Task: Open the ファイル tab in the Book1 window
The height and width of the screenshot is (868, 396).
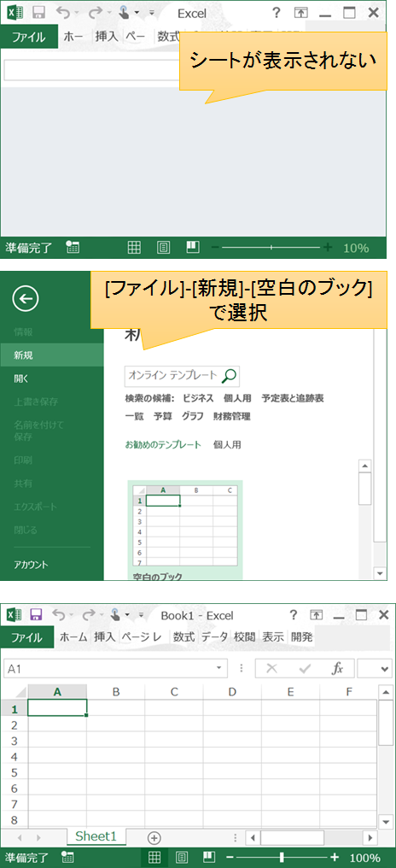Action: pyautogui.click(x=27, y=637)
